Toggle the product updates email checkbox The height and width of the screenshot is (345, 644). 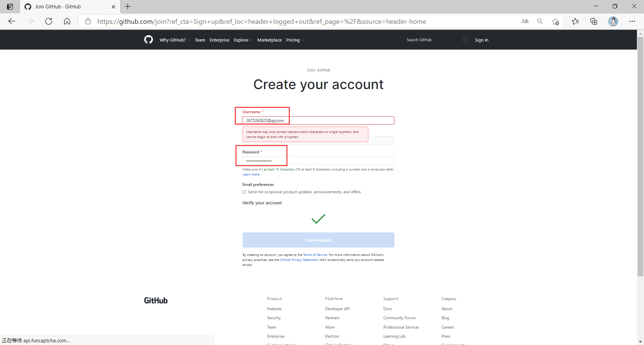click(244, 192)
